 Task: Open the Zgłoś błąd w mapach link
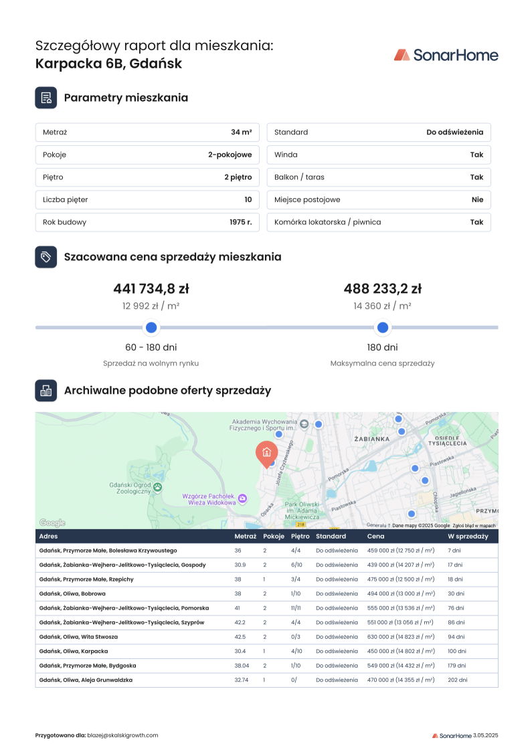pos(474,526)
